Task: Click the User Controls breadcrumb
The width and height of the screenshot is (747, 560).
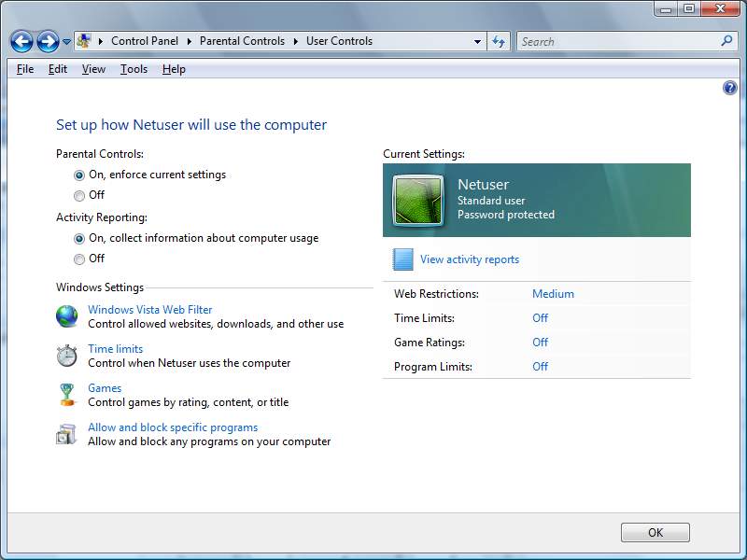Action: [x=339, y=41]
